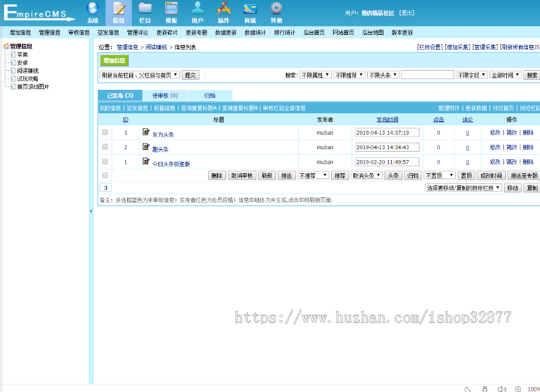The width and height of the screenshot is (540, 392).
Task: Open the 商城 (Mall) module icon
Action: click(x=250, y=12)
